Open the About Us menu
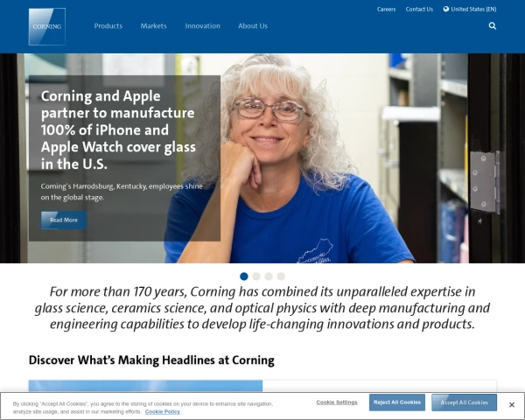 pos(253,25)
